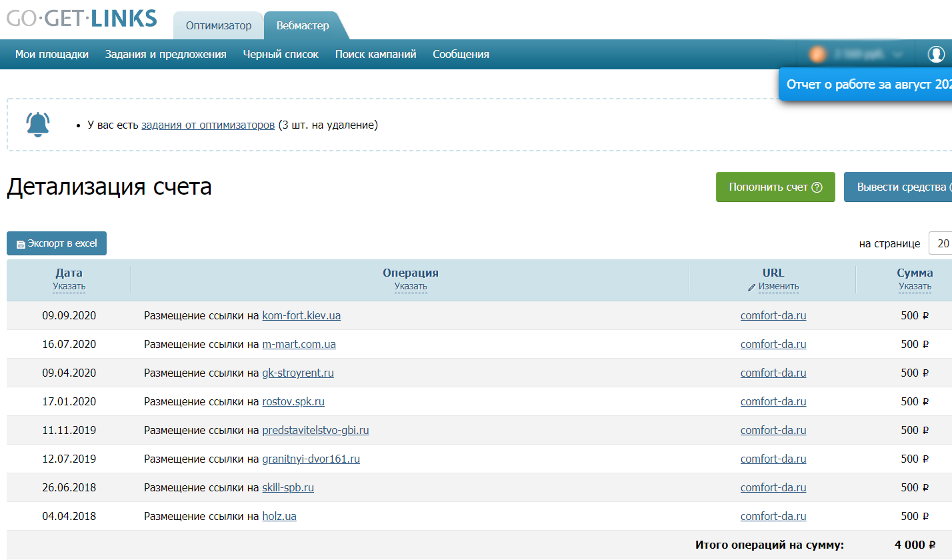Open comfort-da.ru link in 11.11.2019 row
This screenshot has width=952, height=560.
773,430
